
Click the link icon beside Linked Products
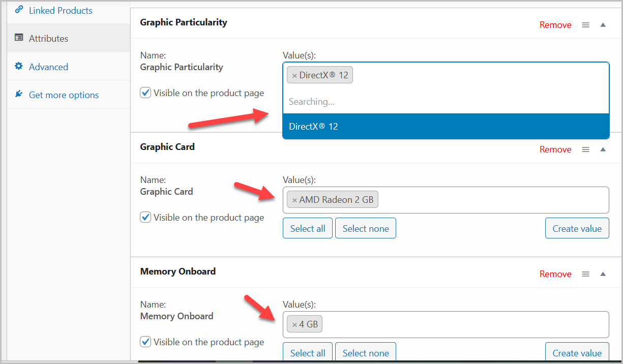[x=19, y=10]
